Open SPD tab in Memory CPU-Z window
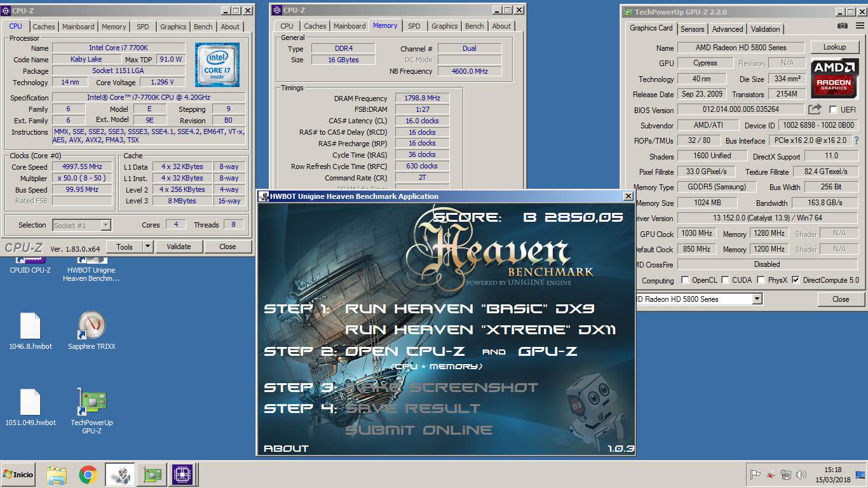This screenshot has width=868, height=488. point(414,26)
